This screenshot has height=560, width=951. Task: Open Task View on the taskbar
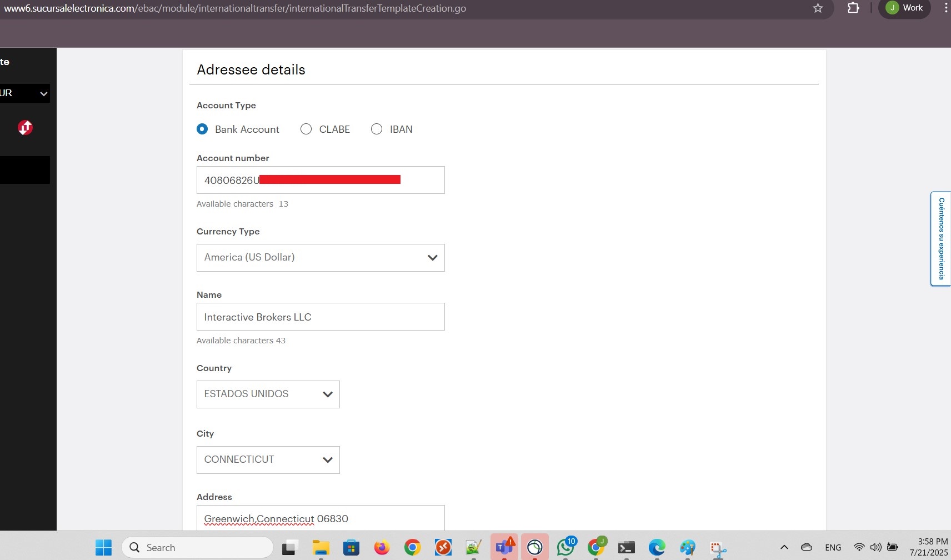pyautogui.click(x=290, y=548)
